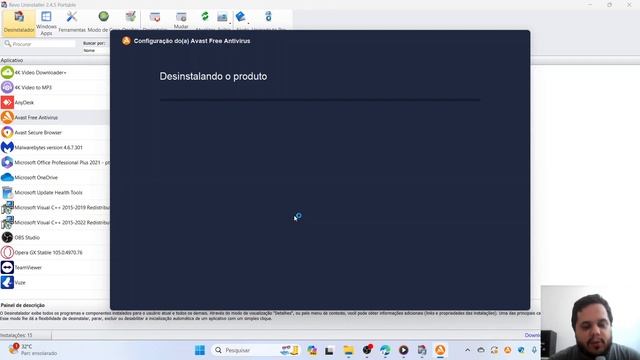Viewport: 640px width, 360px height.
Task: Open the Windows Start menu
Action: tap(200, 350)
